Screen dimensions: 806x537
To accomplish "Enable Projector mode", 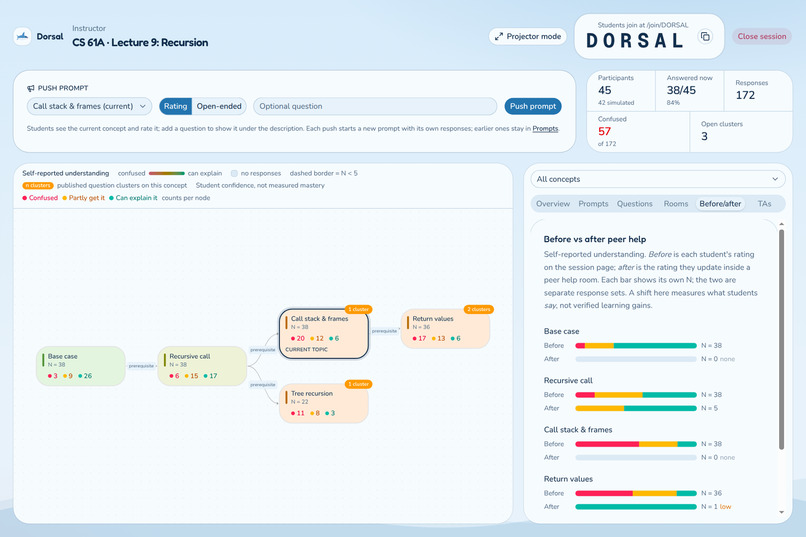I will (528, 36).
